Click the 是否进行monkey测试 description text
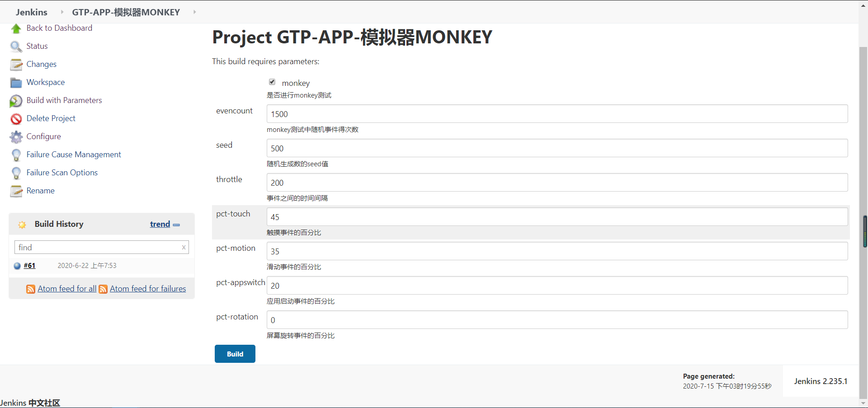868x408 pixels. click(x=299, y=95)
